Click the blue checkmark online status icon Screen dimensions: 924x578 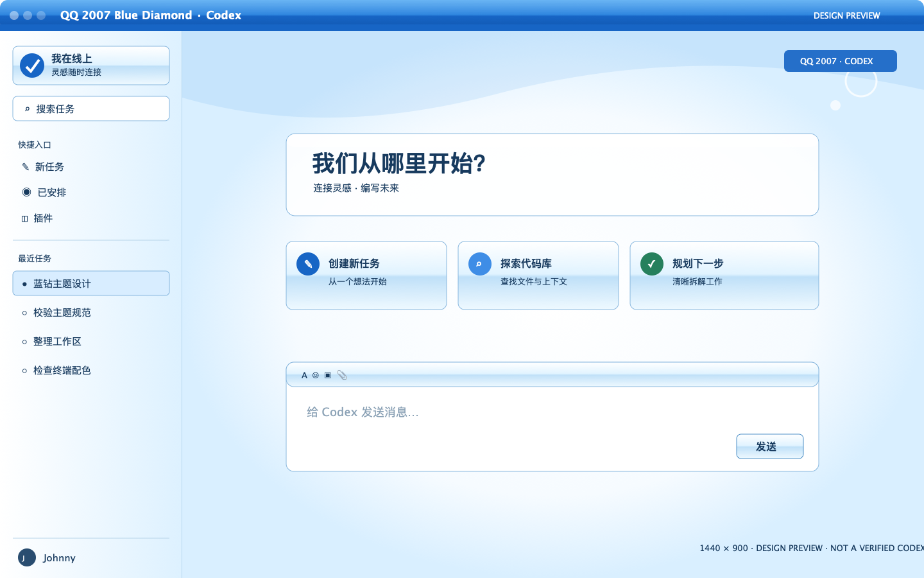point(32,66)
